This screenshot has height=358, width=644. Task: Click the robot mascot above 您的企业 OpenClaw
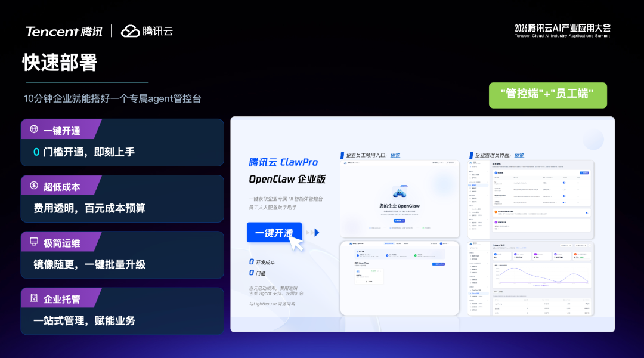399,192
